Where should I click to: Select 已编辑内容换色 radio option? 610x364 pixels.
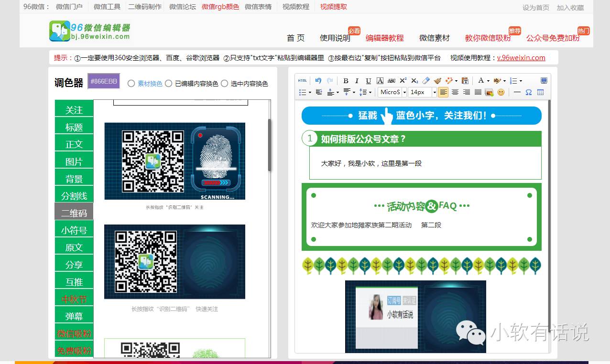point(168,84)
